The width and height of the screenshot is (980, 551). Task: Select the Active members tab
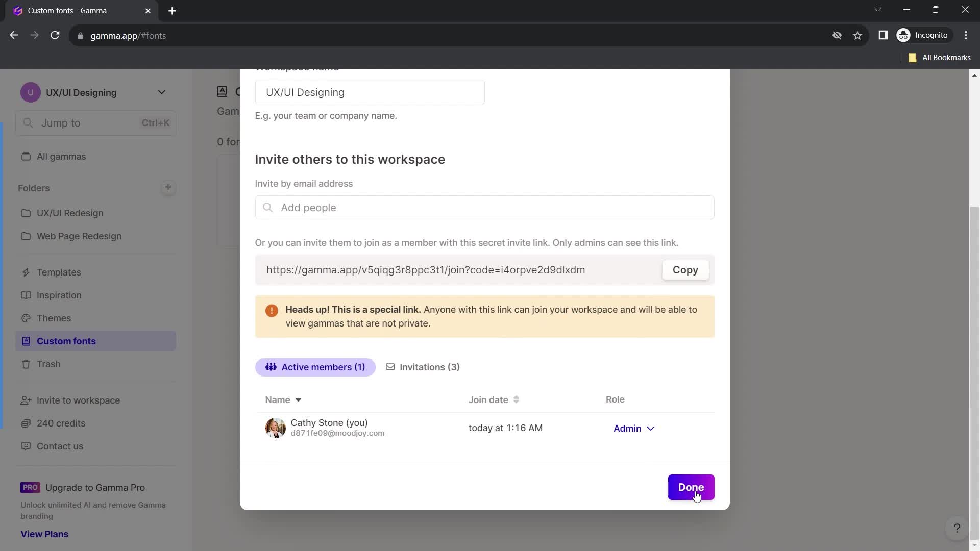click(x=315, y=367)
